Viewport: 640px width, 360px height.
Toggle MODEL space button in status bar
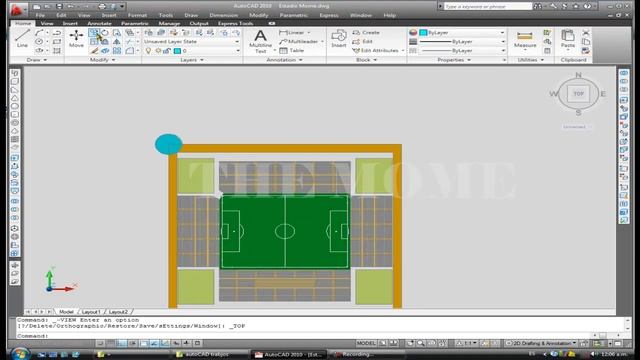pos(366,343)
